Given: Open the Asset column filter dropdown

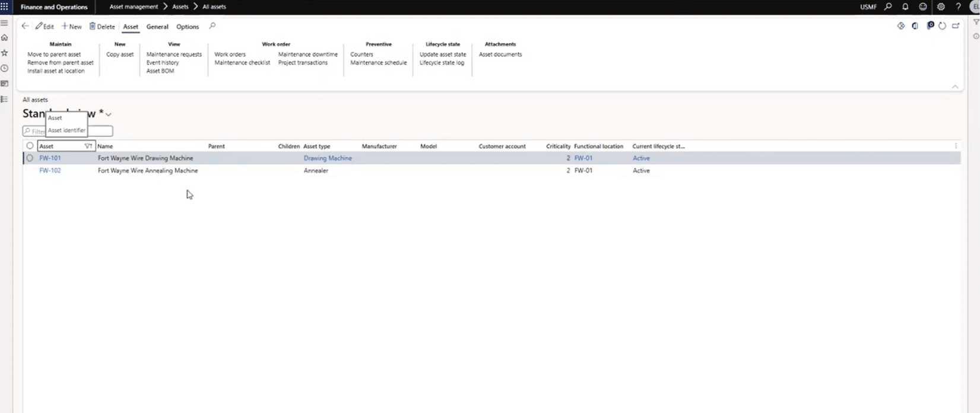Looking at the screenshot, I should (x=88, y=146).
